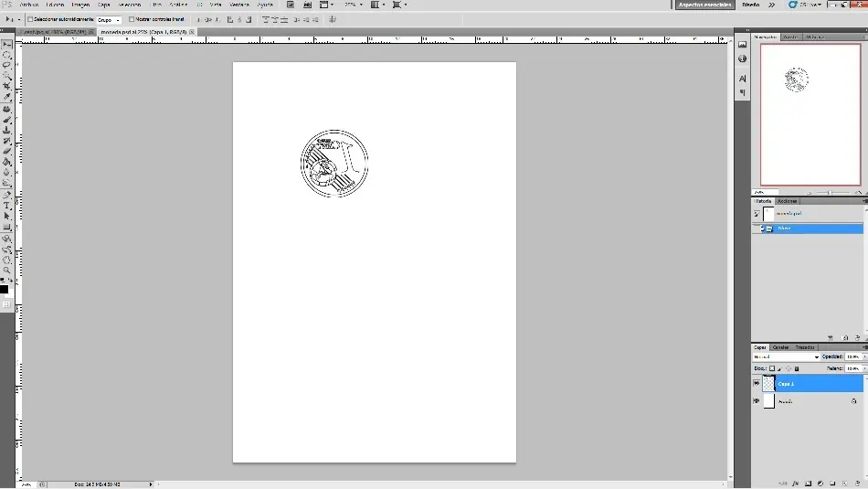868x489 pixels.
Task: Open the Navigator dock histogram icon
Action: (x=742, y=45)
